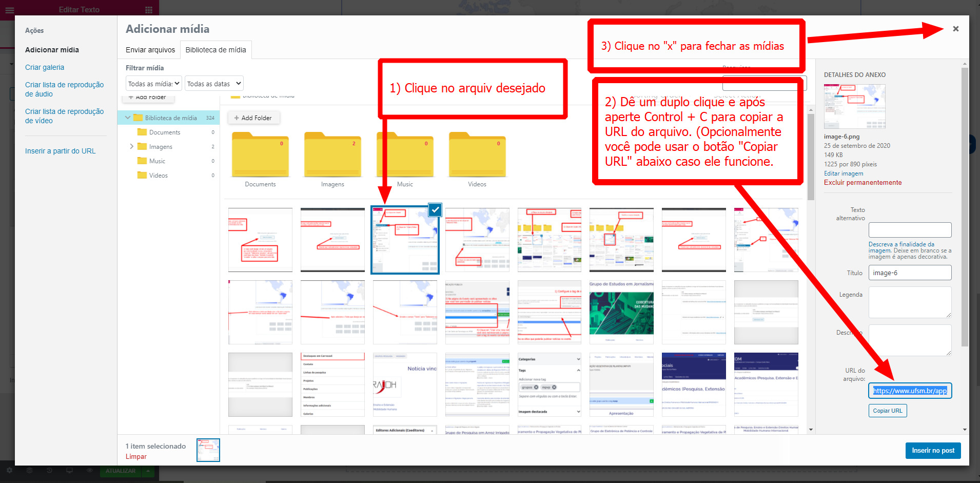The width and height of the screenshot is (980, 483).
Task: Open the Elementor navigator layers icon
Action: tap(29, 470)
